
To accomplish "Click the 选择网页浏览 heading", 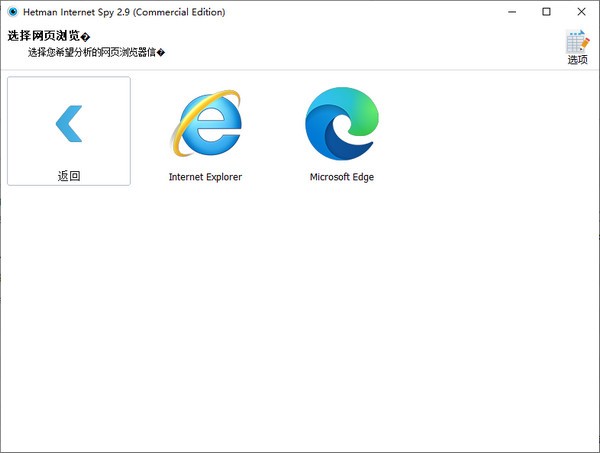I will (48, 36).
